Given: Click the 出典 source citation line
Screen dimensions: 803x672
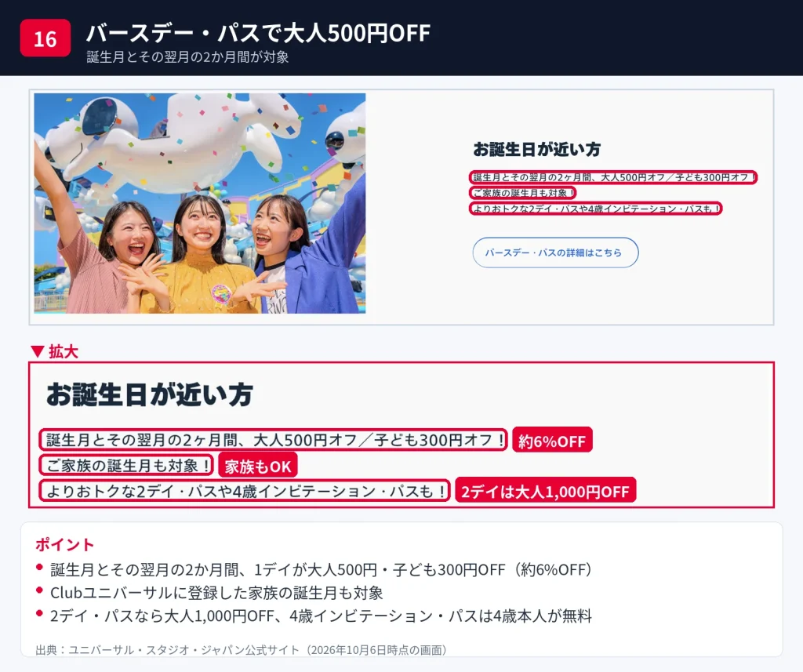Looking at the screenshot, I should 242,650.
